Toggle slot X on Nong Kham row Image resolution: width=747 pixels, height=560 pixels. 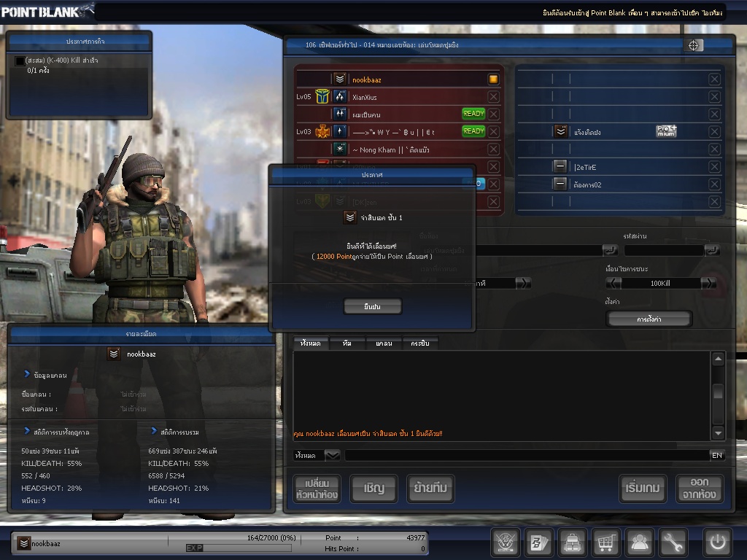tap(494, 149)
